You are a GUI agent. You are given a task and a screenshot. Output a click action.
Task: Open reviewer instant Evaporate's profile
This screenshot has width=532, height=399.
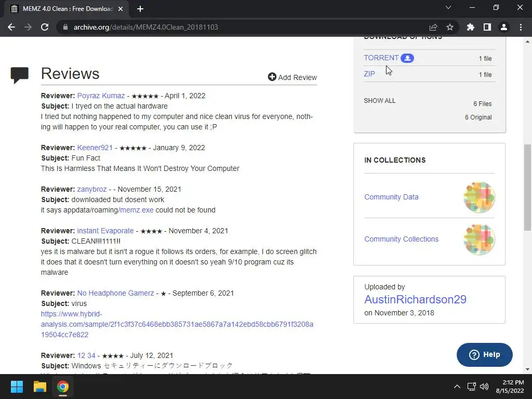point(105,231)
